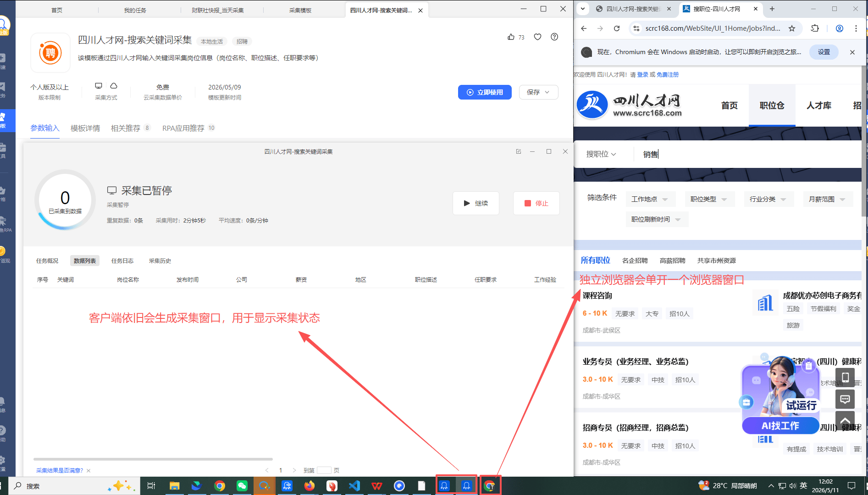
Task: Click the browser back arrow
Action: pos(584,28)
